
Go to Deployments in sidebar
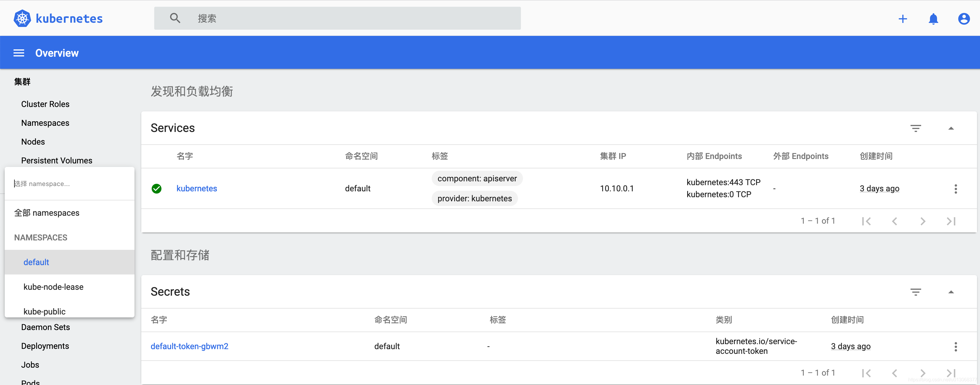(45, 346)
